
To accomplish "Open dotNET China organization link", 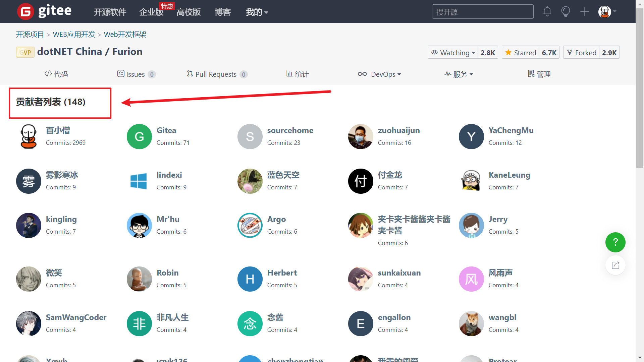I will (x=69, y=52).
